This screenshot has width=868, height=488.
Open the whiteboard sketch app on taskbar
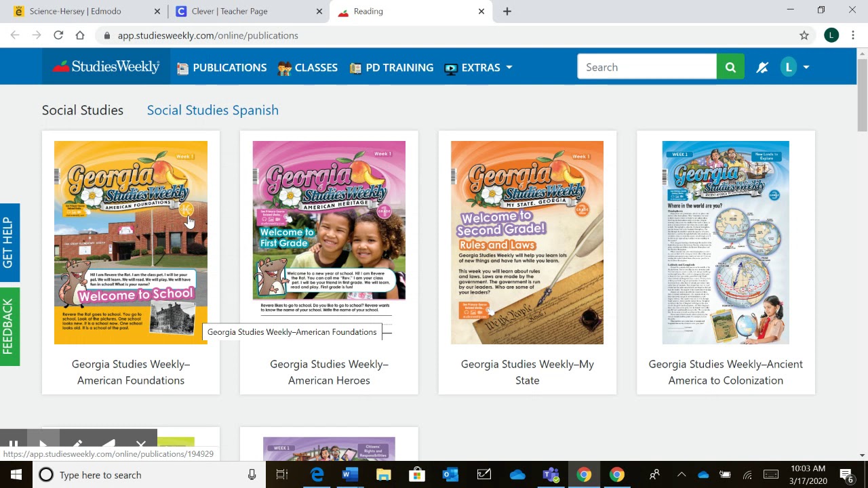pos(484,474)
